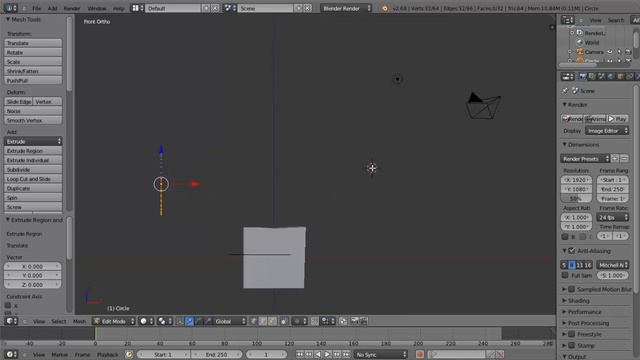Open viewport shading mode selector
The width and height of the screenshot is (640, 360).
click(146, 321)
